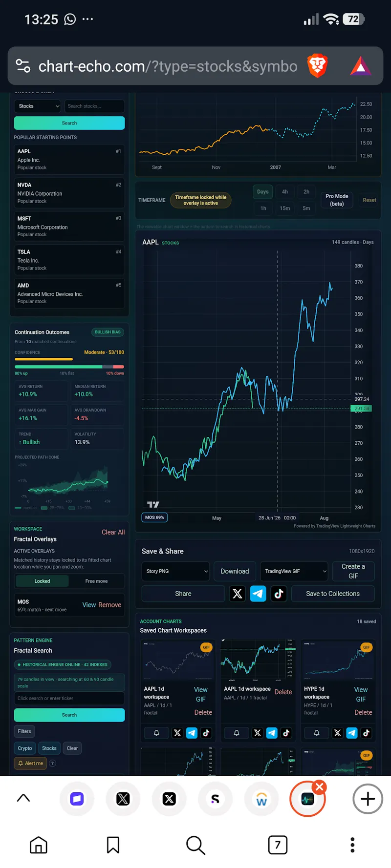Open the Stocks asset type dropdown
Image resolution: width=391 pixels, height=868 pixels.
[38, 106]
